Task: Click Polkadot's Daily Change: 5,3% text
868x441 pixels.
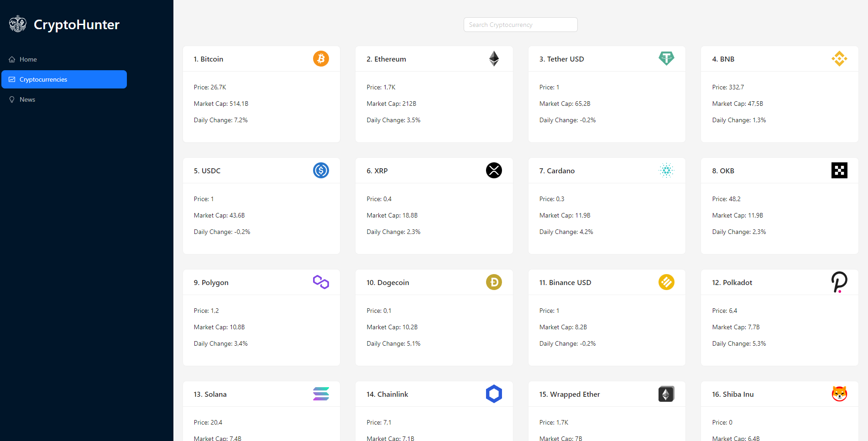Action: click(x=739, y=343)
